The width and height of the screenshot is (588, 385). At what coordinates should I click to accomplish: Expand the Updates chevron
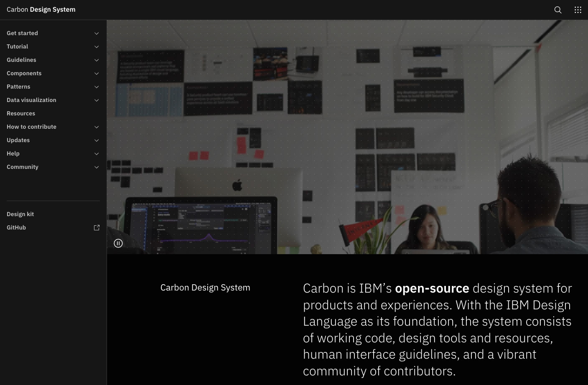coord(97,140)
